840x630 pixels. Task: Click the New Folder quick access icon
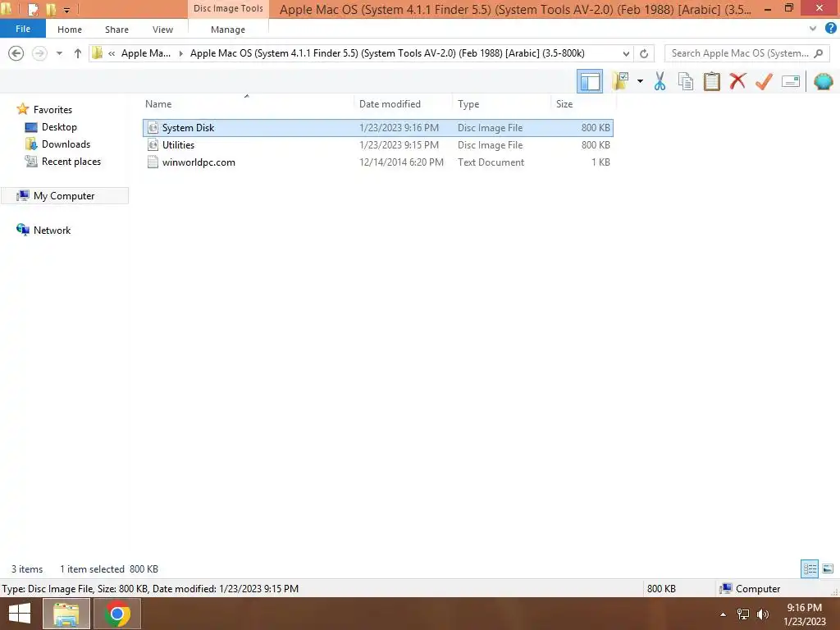(x=52, y=9)
